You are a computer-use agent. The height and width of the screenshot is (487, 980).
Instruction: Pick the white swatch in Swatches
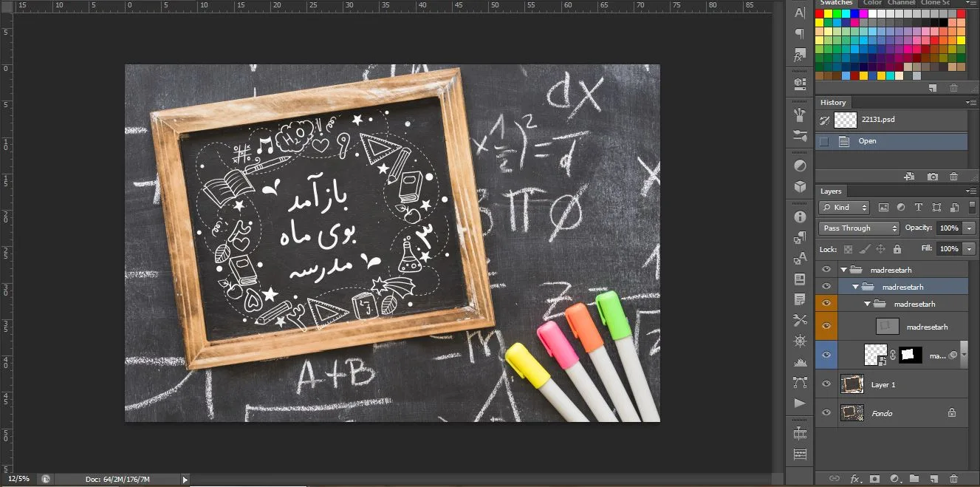(x=873, y=13)
